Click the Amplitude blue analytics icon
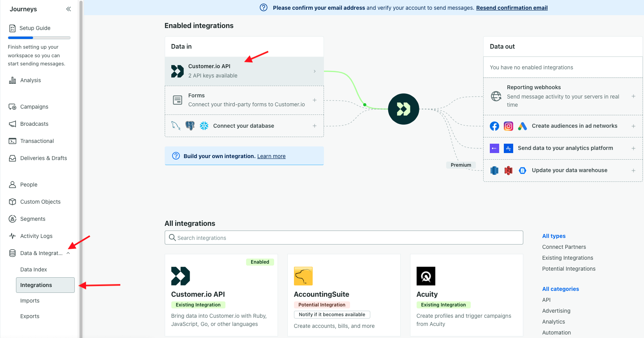The image size is (644, 338). tap(509, 148)
